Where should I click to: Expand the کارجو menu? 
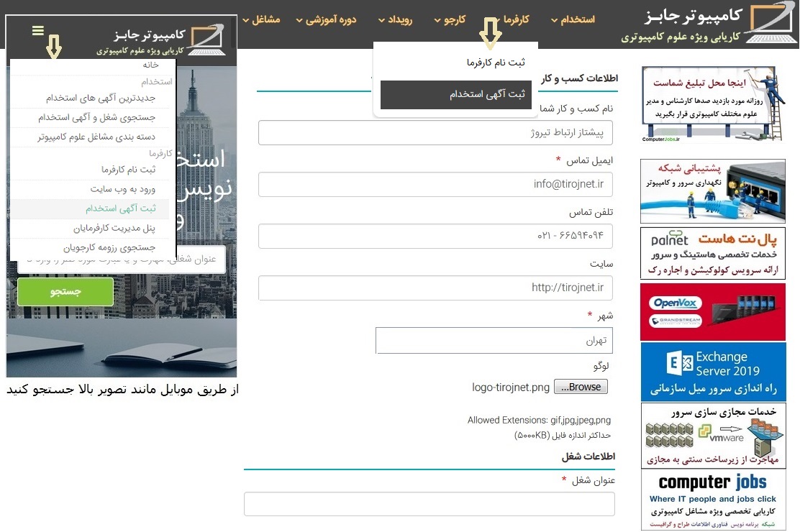pyautogui.click(x=450, y=20)
